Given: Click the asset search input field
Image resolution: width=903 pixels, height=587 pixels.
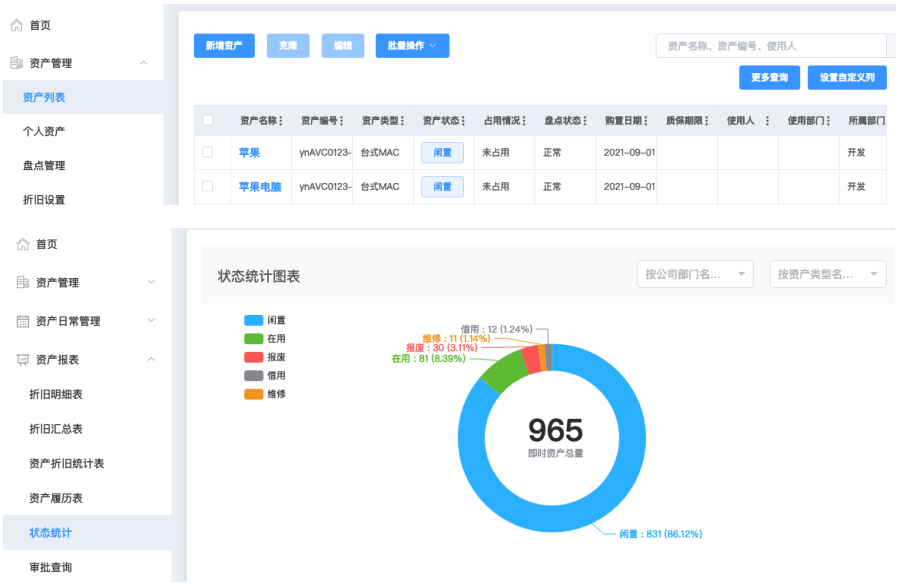Looking at the screenshot, I should click(x=770, y=46).
